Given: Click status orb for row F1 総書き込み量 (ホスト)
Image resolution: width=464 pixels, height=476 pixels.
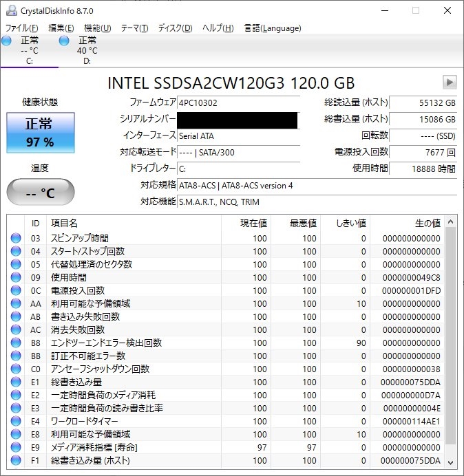Looking at the screenshot, I should click(x=16, y=460).
